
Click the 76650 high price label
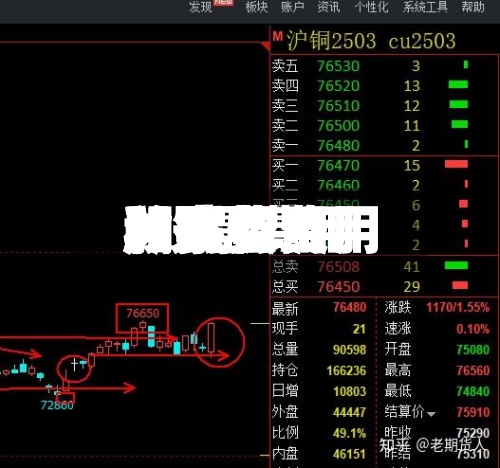pos(143,313)
